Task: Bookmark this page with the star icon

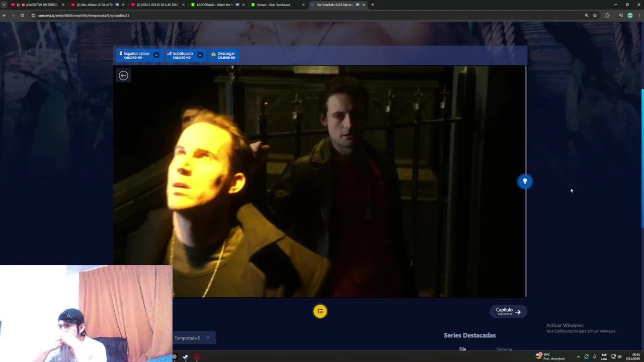Action: pyautogui.click(x=595, y=16)
